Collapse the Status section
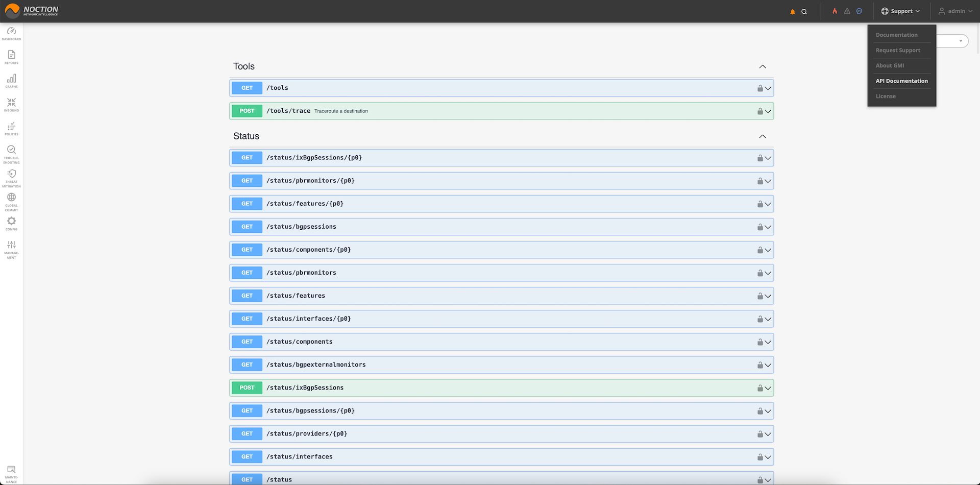The height and width of the screenshot is (485, 980). [763, 136]
